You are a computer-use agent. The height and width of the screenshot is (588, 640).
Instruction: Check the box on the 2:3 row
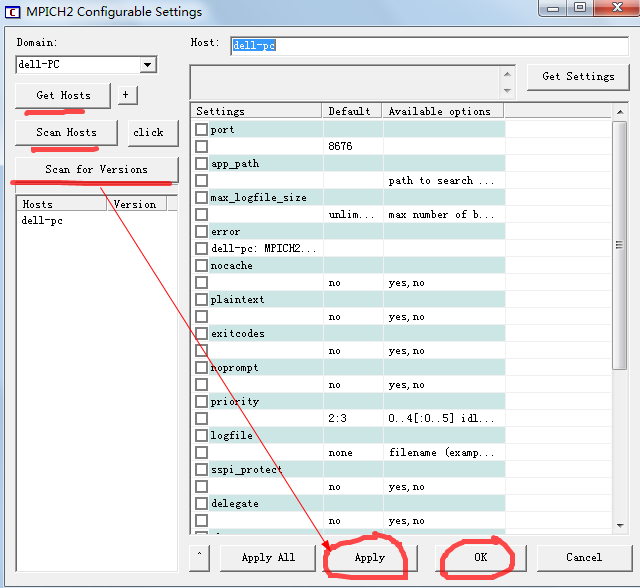201,419
